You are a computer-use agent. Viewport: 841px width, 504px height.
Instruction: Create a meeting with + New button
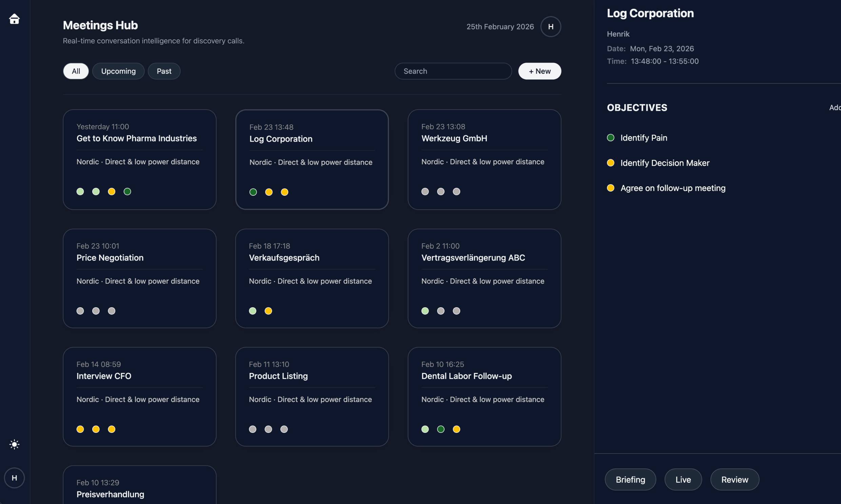540,71
